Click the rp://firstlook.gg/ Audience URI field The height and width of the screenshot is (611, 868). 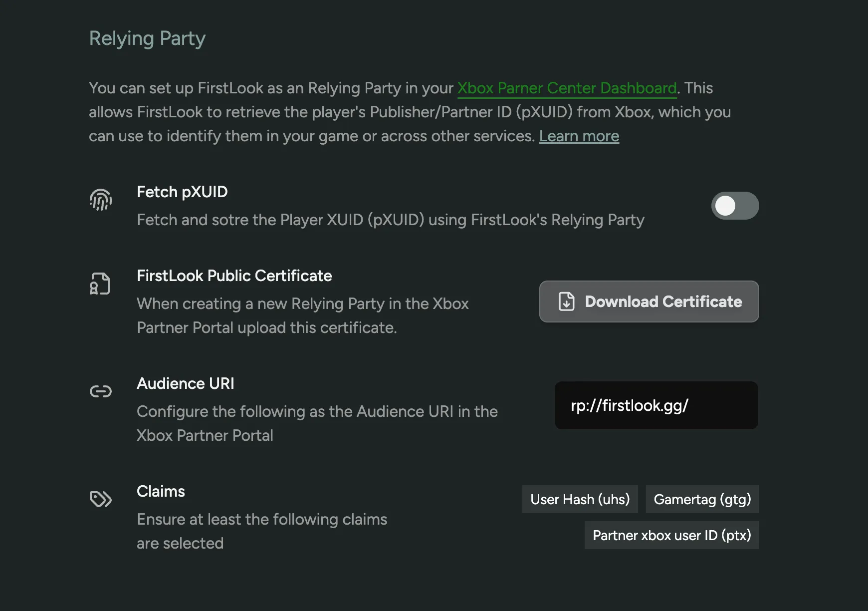tap(656, 405)
